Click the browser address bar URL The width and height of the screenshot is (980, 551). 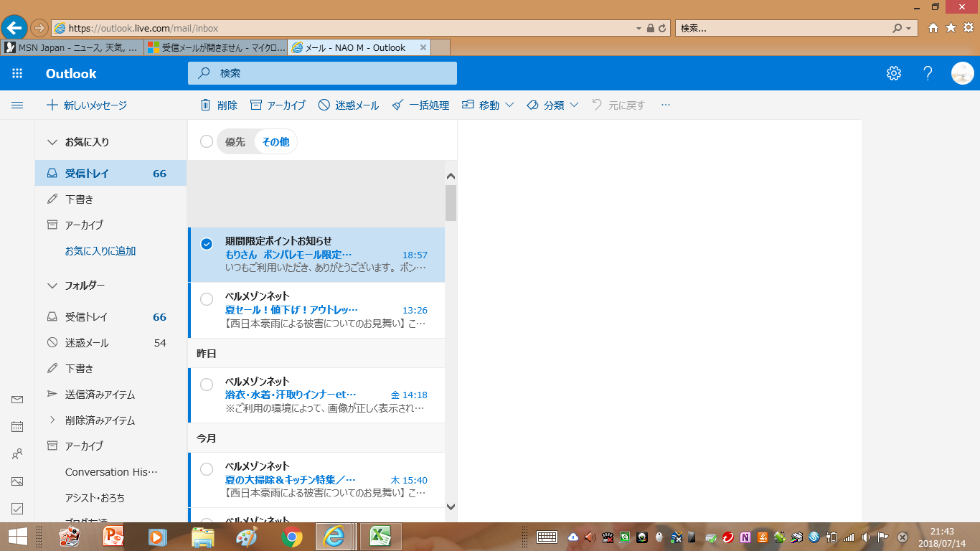pos(143,29)
